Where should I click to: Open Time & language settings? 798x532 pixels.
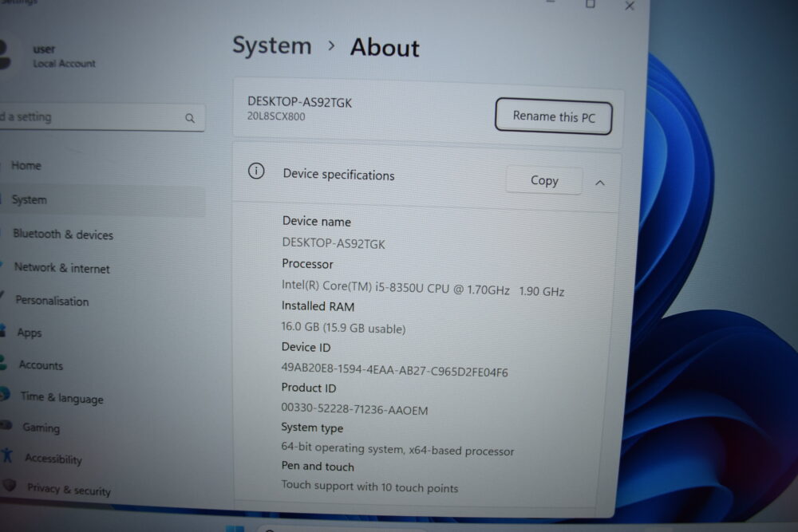(61, 397)
